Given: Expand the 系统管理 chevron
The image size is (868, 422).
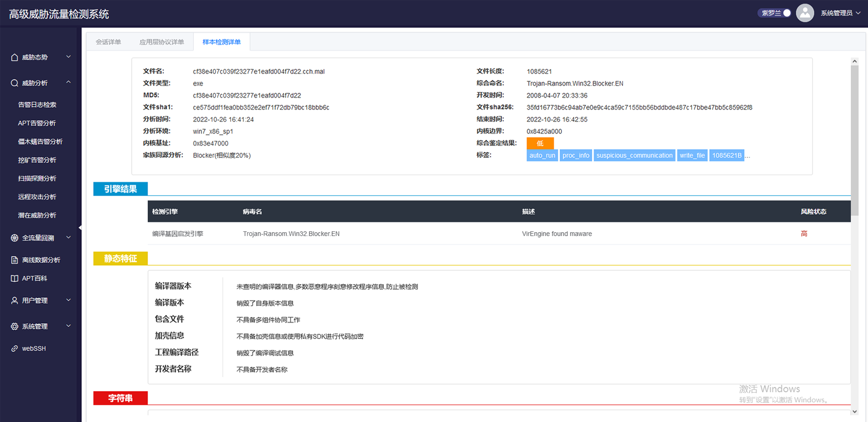Looking at the screenshot, I should pyautogui.click(x=69, y=326).
